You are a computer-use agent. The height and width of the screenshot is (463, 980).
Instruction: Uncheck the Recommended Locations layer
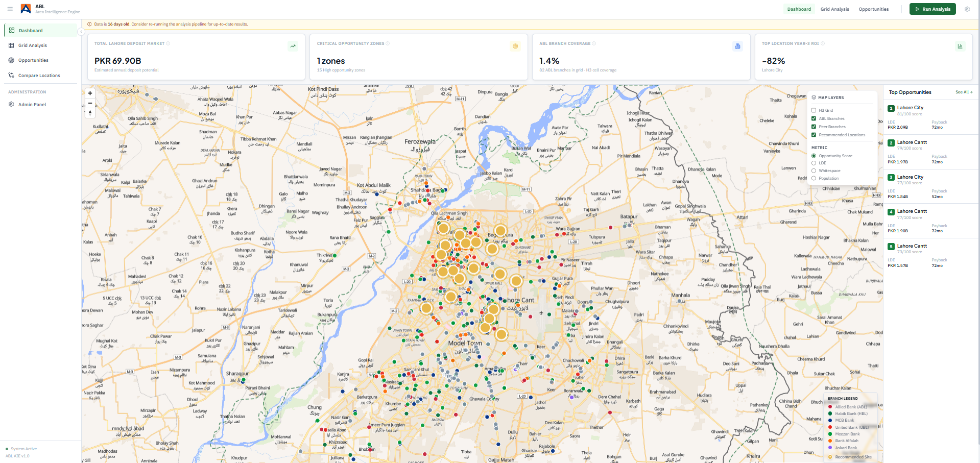[x=814, y=135]
